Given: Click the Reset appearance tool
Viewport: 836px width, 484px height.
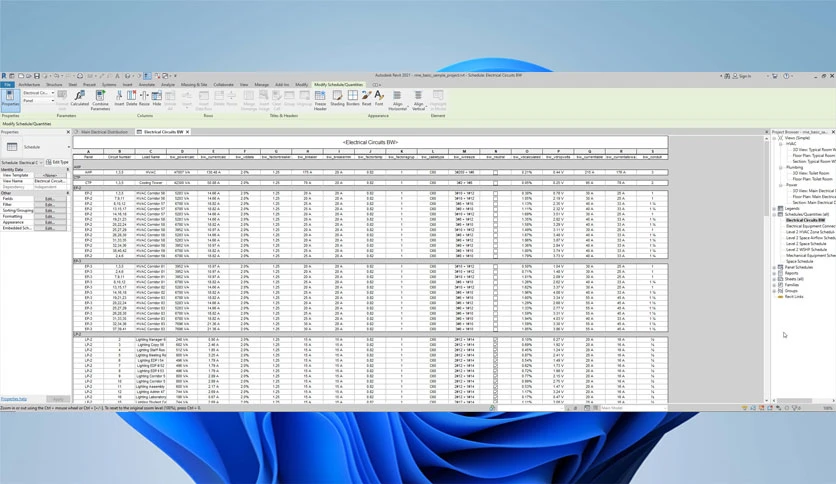Looking at the screenshot, I should [366, 99].
